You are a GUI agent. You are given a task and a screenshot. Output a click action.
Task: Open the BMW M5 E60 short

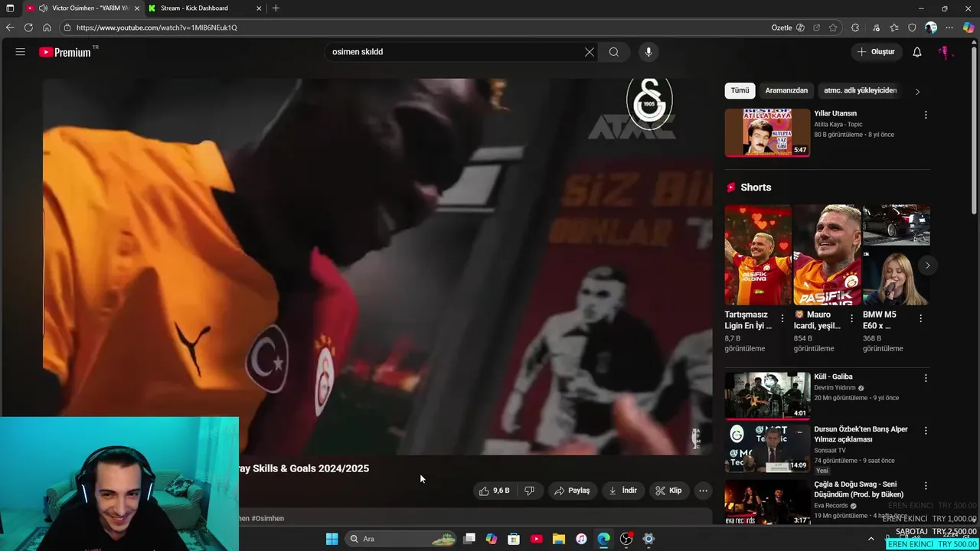point(896,255)
